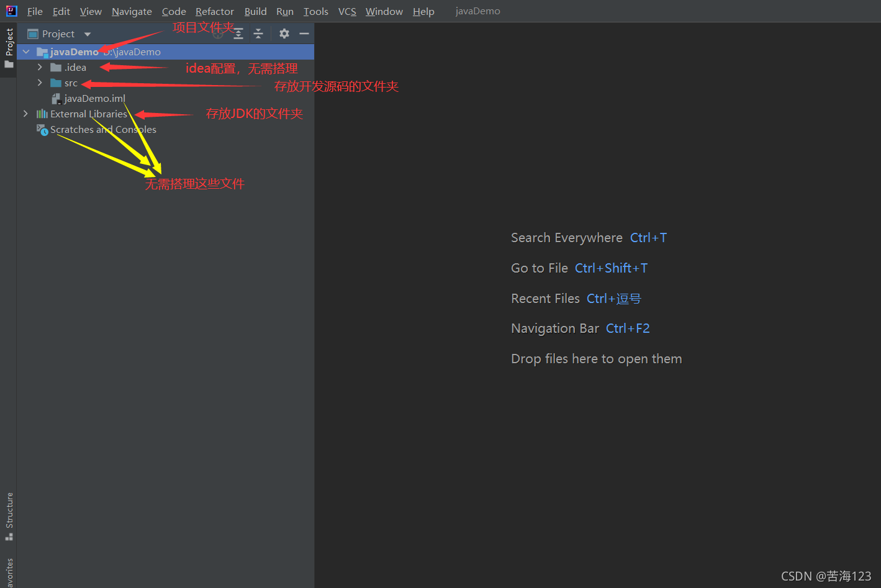Toggle the Project tool window tab
The image size is (881, 588).
pos(9,49)
